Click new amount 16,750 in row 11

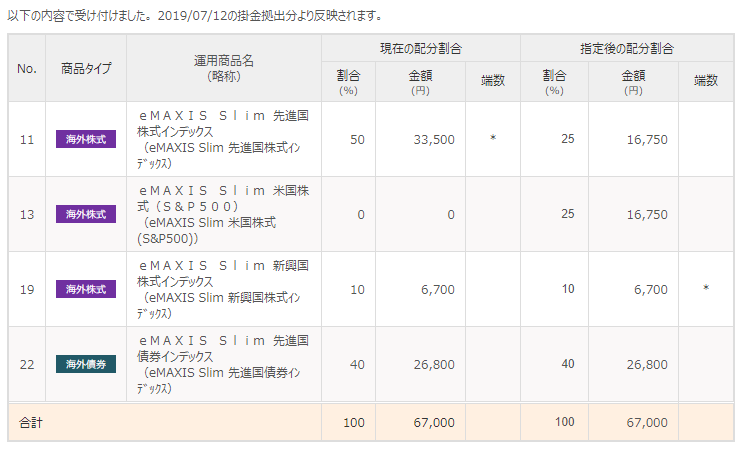click(x=647, y=140)
